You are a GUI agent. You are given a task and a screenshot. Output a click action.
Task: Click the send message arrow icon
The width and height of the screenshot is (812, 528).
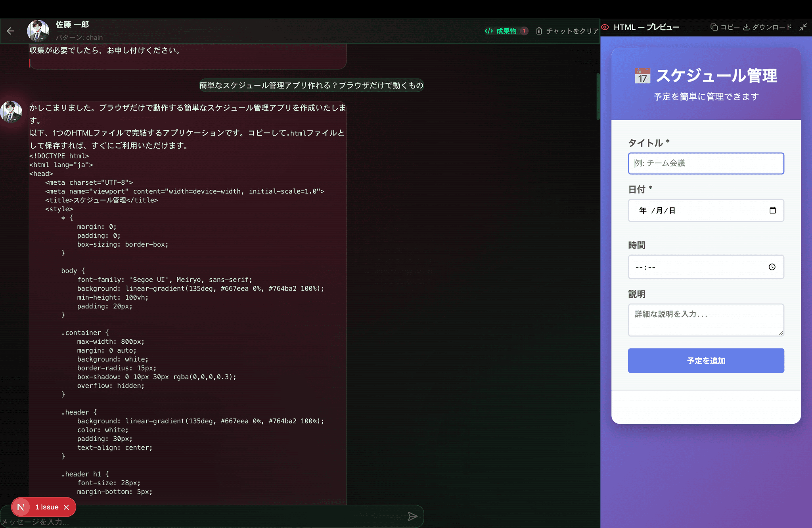pyautogui.click(x=412, y=516)
